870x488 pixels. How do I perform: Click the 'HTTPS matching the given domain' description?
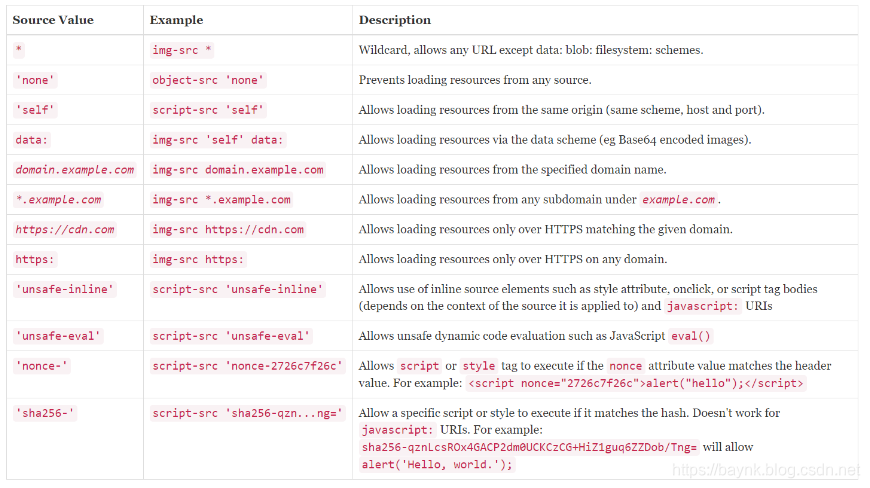coord(545,230)
